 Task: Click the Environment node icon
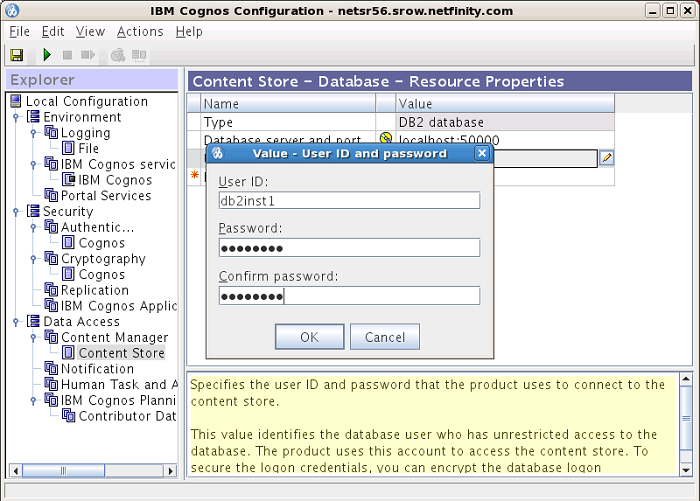click(33, 117)
